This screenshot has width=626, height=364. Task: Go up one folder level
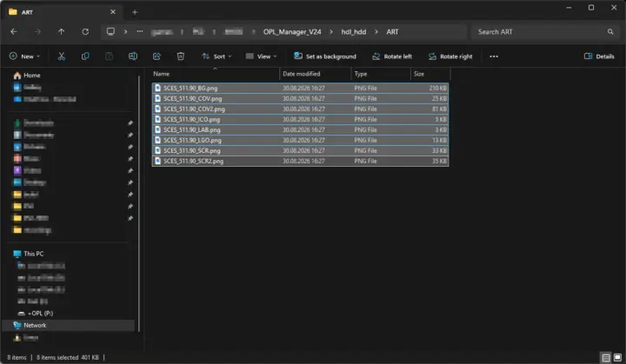click(61, 31)
